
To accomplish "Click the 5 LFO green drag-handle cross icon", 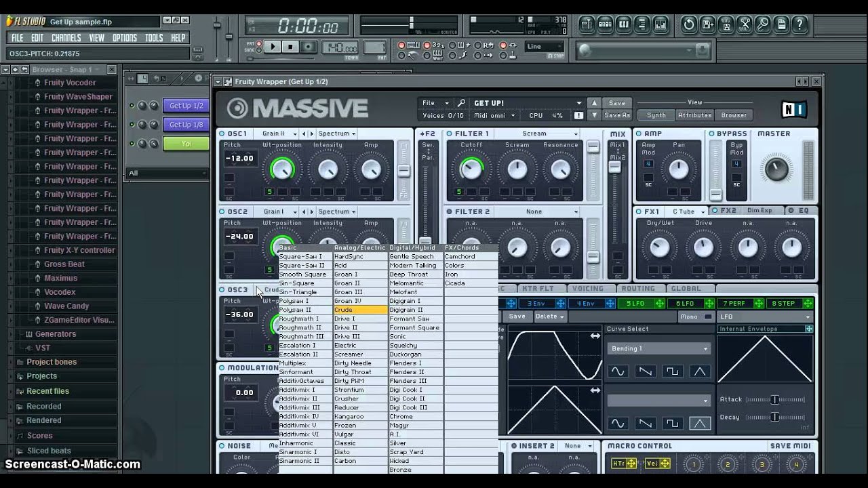I will tap(658, 304).
